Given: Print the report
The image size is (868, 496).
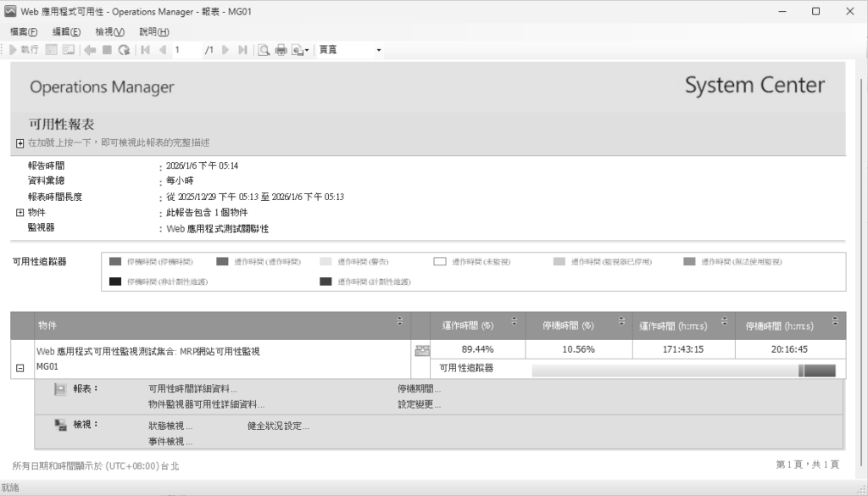Looking at the screenshot, I should click(x=281, y=50).
